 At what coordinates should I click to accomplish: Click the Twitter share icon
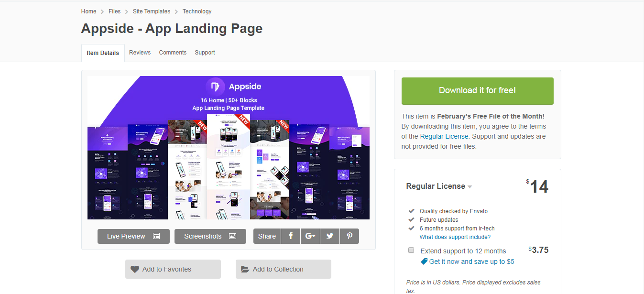[x=330, y=236]
